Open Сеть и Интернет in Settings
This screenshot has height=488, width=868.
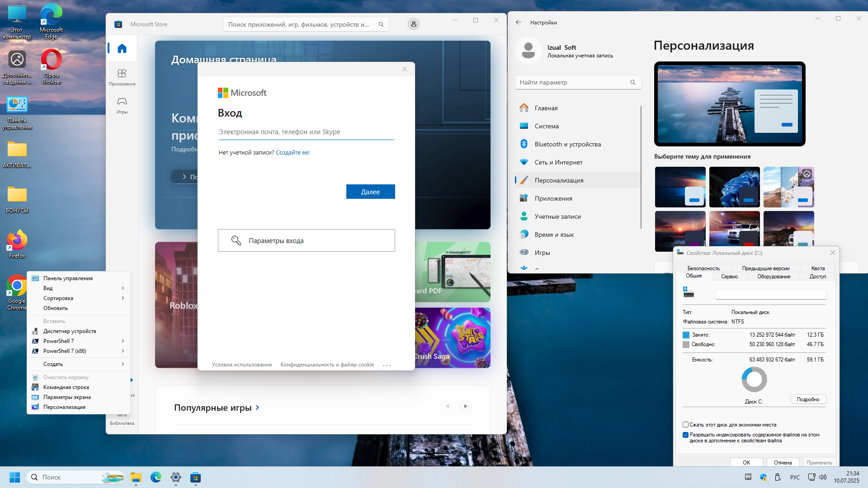click(x=578, y=162)
